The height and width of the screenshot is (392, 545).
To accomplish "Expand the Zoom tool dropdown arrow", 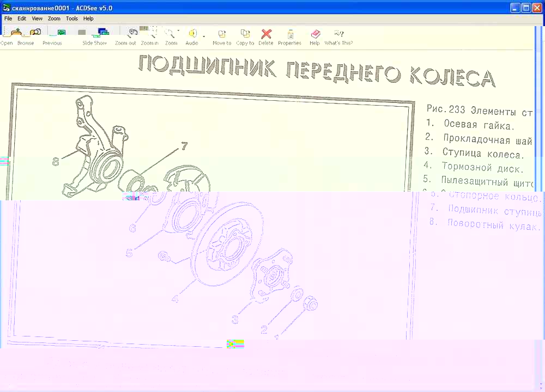I will 179,31.
